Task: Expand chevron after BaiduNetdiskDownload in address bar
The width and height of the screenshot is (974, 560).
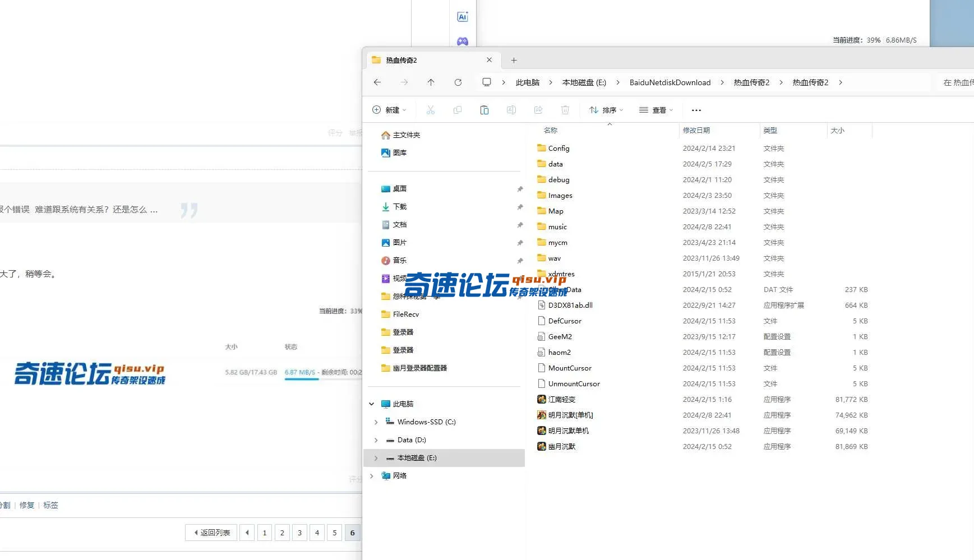Action: [x=722, y=82]
